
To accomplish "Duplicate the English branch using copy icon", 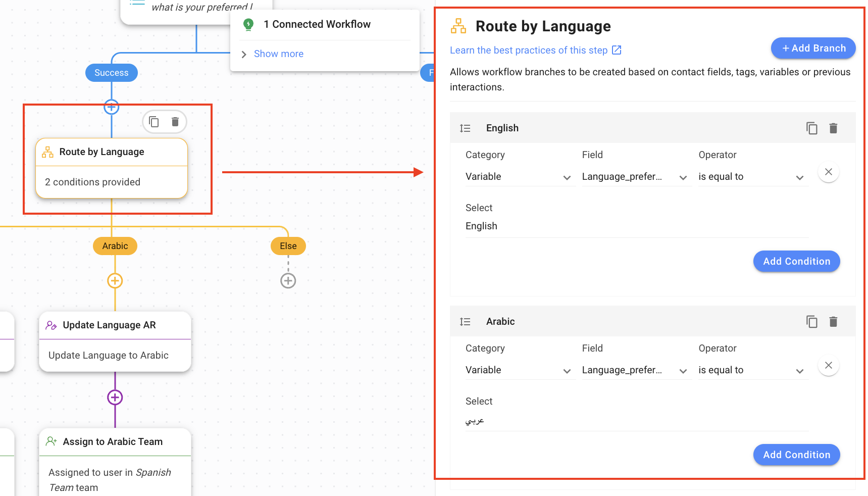I will pos(811,128).
